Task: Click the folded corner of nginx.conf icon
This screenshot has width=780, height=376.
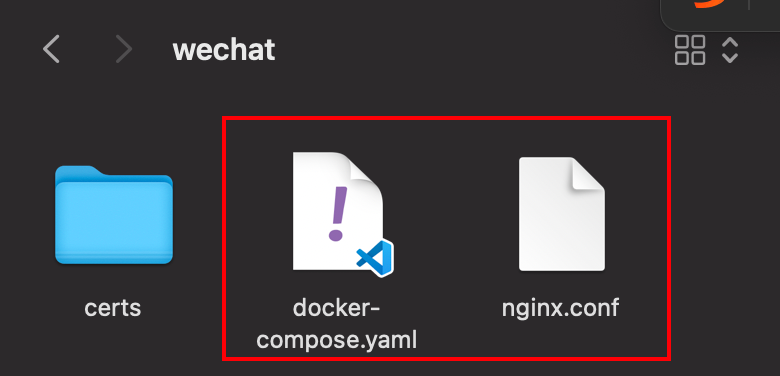Action: [588, 174]
